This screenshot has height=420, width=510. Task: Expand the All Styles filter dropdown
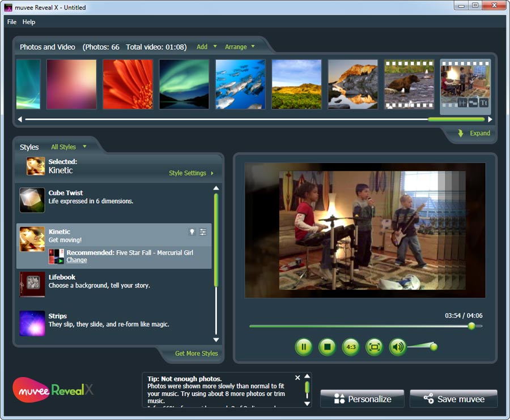coord(69,147)
